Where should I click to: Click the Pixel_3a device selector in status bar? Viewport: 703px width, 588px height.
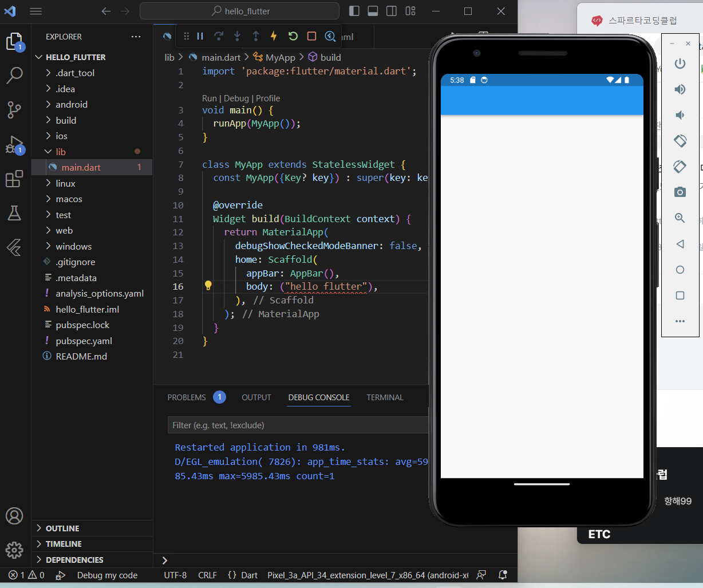coord(368,575)
